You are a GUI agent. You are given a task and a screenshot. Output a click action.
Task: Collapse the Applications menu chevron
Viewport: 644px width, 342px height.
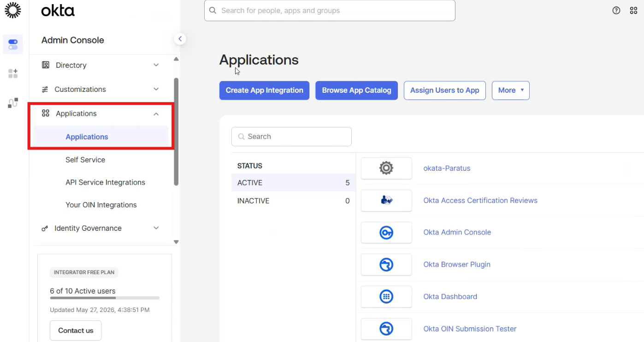[x=156, y=114]
